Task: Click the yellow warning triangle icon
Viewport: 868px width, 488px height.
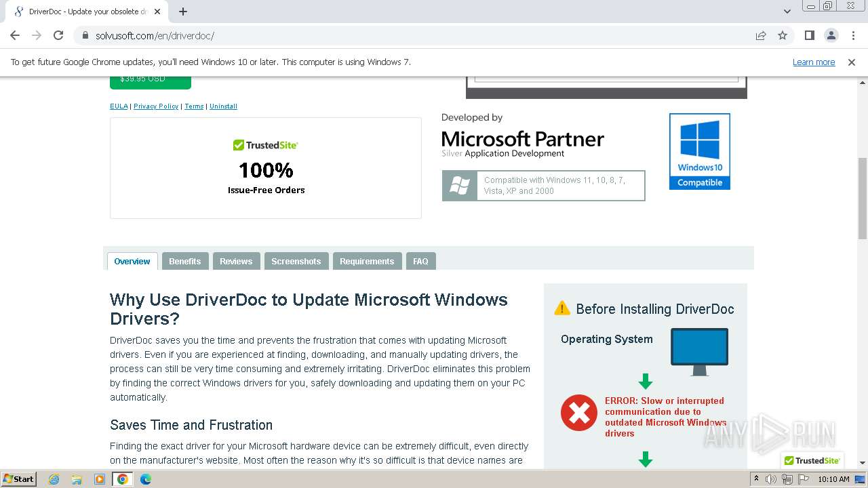Action: tap(562, 308)
